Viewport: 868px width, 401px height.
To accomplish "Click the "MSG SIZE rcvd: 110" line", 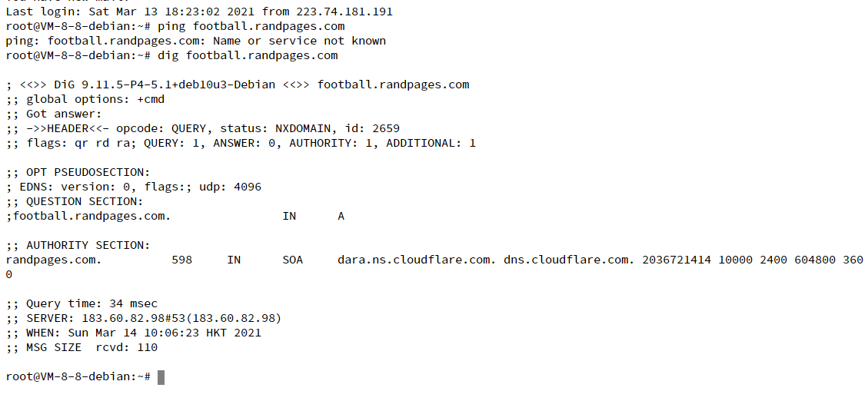I will [x=91, y=347].
